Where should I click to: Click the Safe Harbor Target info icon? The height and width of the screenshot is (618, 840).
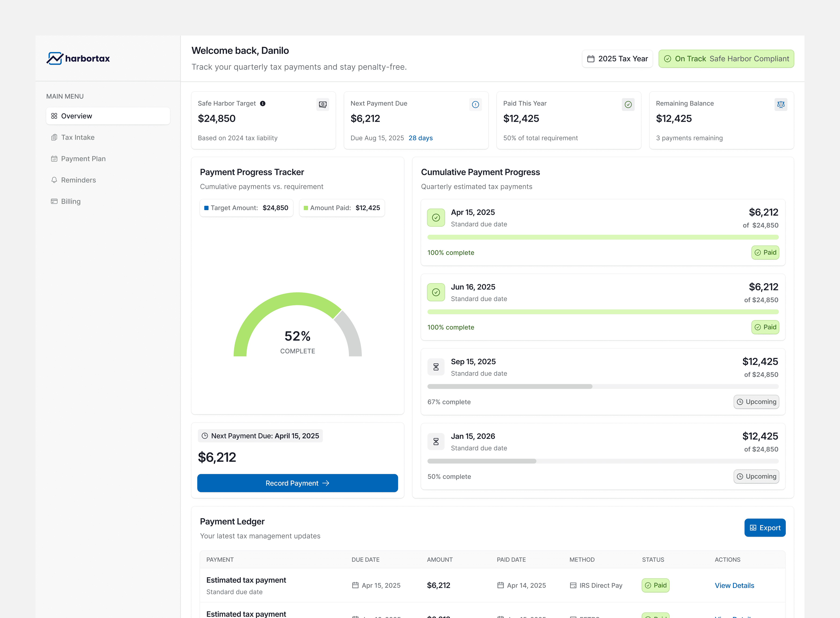pos(263,104)
